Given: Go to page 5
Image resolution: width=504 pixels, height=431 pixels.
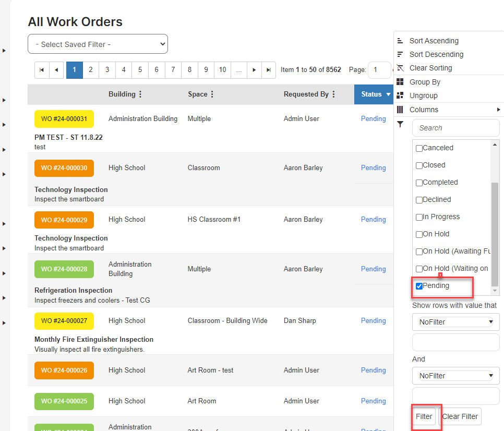Looking at the screenshot, I should pyautogui.click(x=140, y=70).
